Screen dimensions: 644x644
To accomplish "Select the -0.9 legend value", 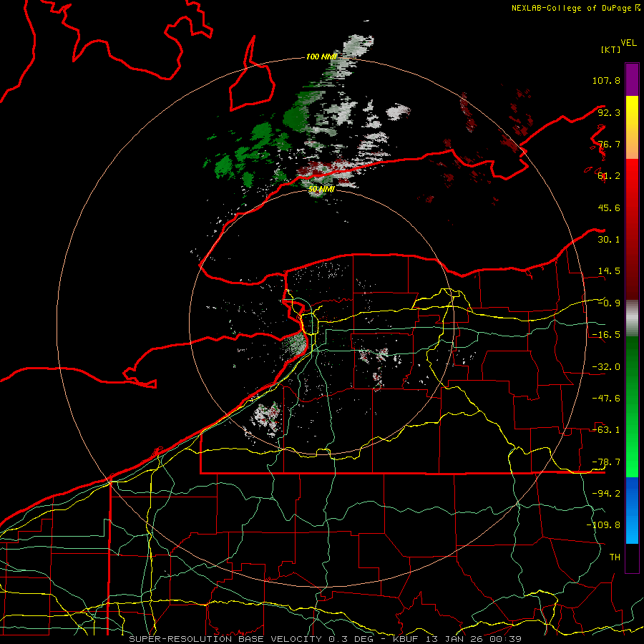I will [609, 303].
